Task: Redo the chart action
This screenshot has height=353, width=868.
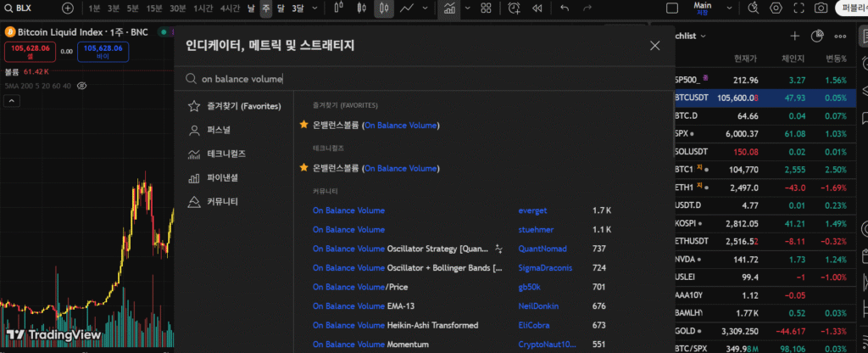Action: click(x=587, y=8)
